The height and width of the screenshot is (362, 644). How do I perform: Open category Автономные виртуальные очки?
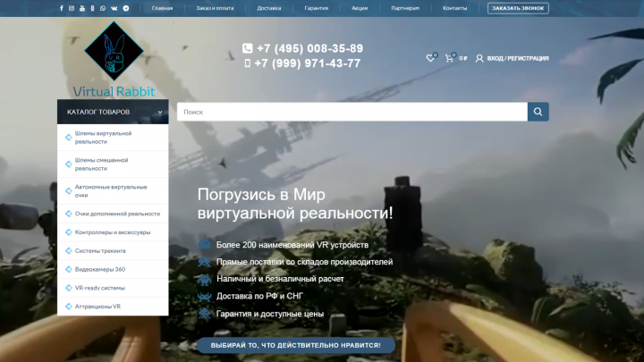[113, 191]
